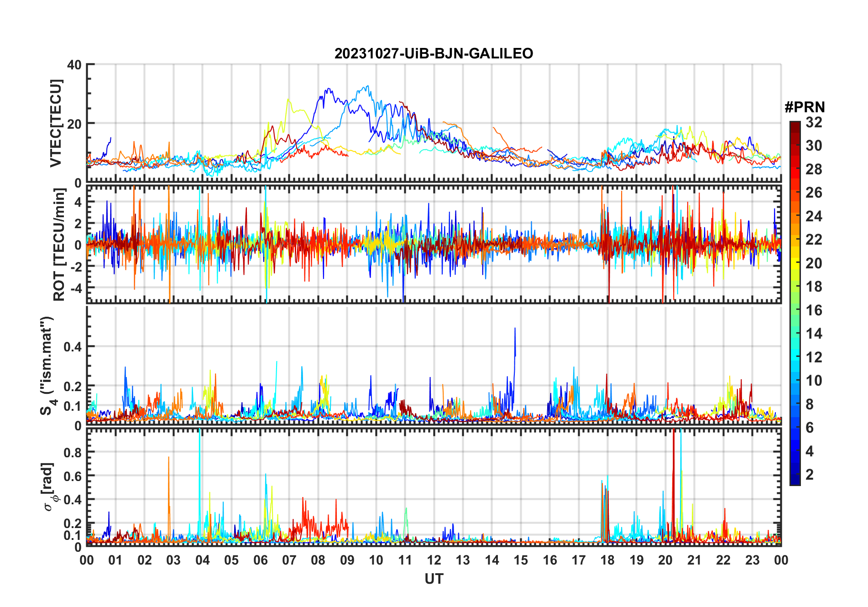
Task: Click the 11 hour tick on UT axis
Action: (405, 560)
